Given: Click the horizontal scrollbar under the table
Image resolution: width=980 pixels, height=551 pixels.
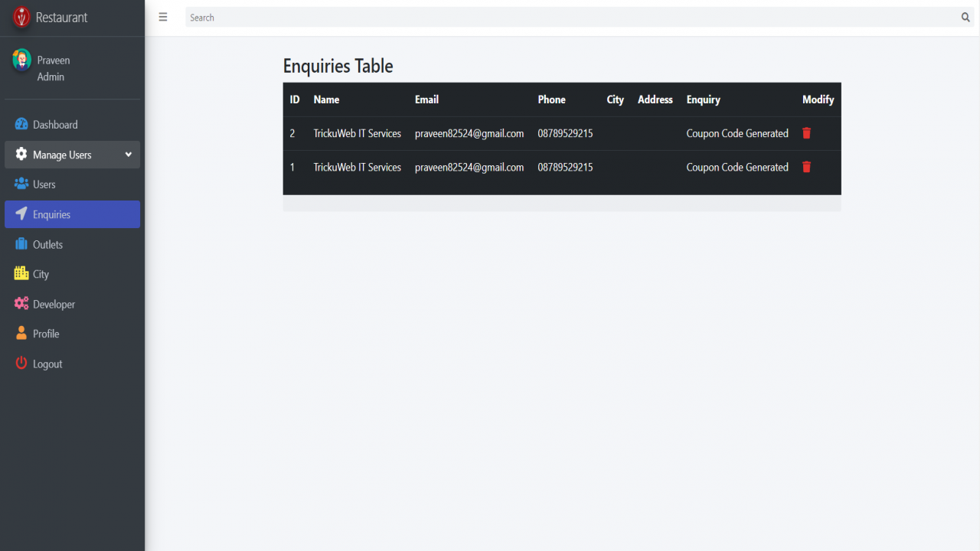Looking at the screenshot, I should 562,203.
